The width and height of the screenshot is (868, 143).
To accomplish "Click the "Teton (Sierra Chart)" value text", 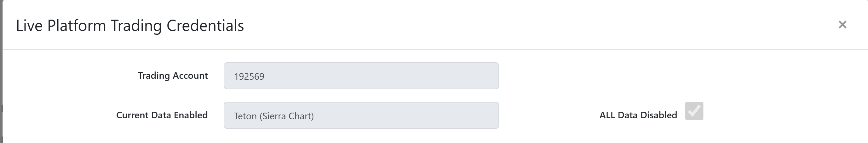I will click(273, 116).
